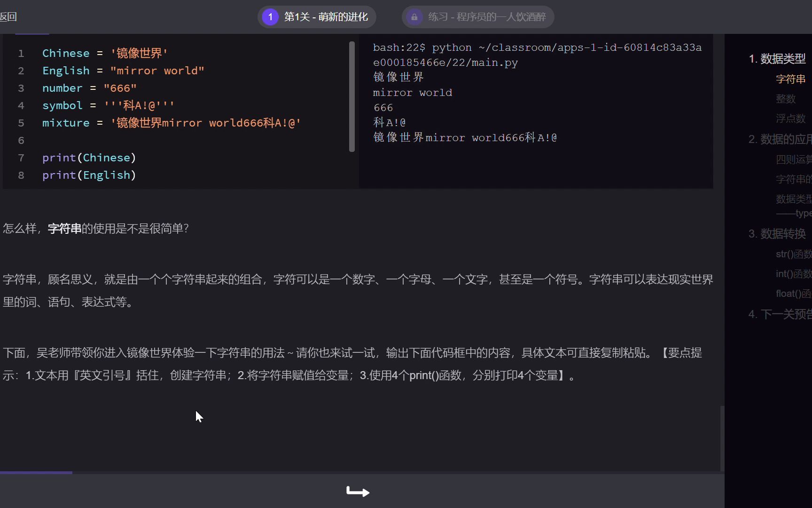Jump to 字符串 in the outline
This screenshot has height=508, width=812.
coord(790,79)
